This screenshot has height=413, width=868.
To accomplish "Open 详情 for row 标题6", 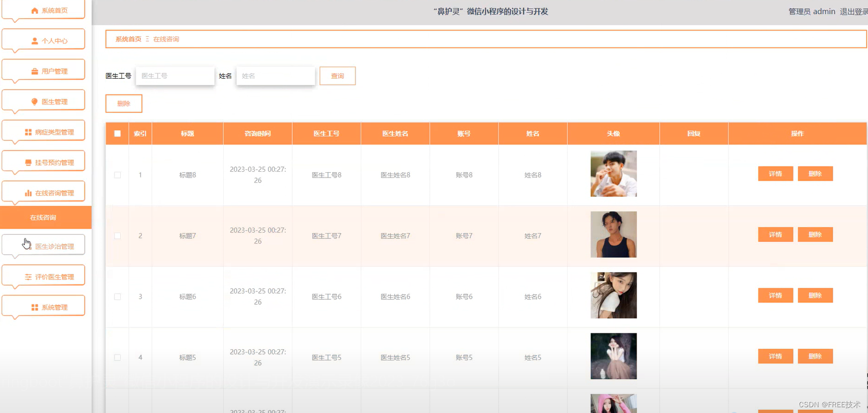I will [775, 295].
